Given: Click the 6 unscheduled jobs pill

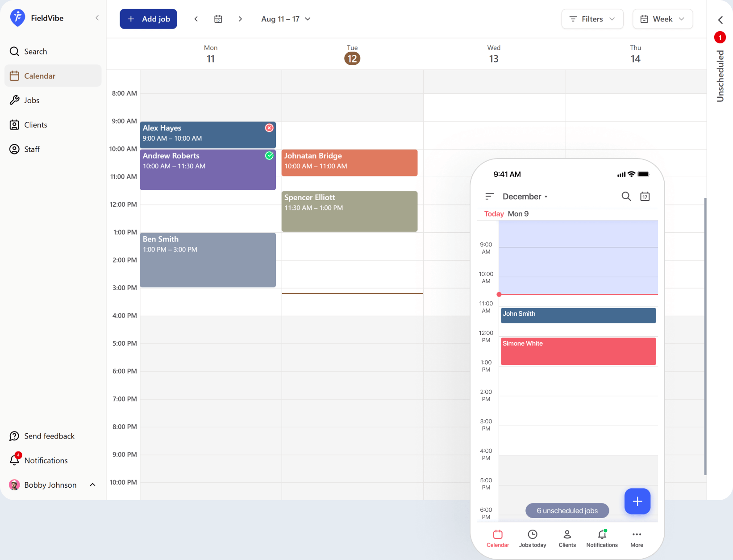Looking at the screenshot, I should point(567,510).
